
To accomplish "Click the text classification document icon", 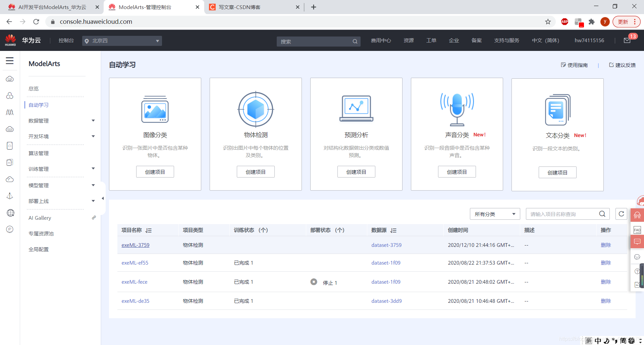I will (558, 110).
